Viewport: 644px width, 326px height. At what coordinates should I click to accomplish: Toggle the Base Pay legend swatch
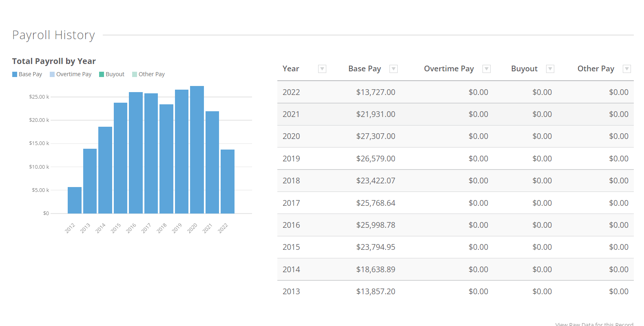pyautogui.click(x=15, y=74)
